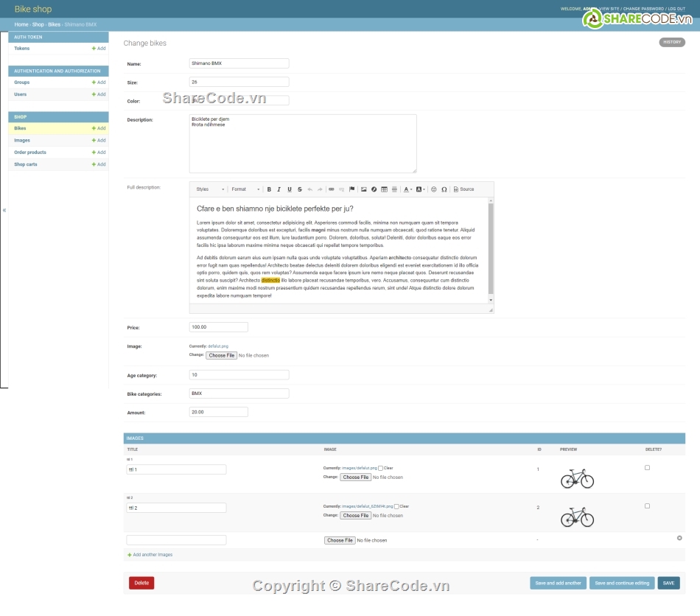Click the anchor flag icon
700x616 pixels.
(351, 189)
